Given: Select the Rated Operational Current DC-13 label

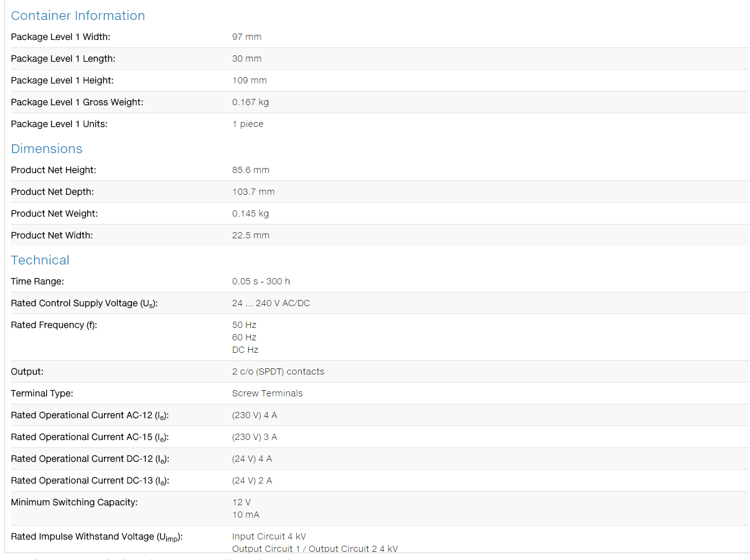Looking at the screenshot, I should pyautogui.click(x=90, y=481).
